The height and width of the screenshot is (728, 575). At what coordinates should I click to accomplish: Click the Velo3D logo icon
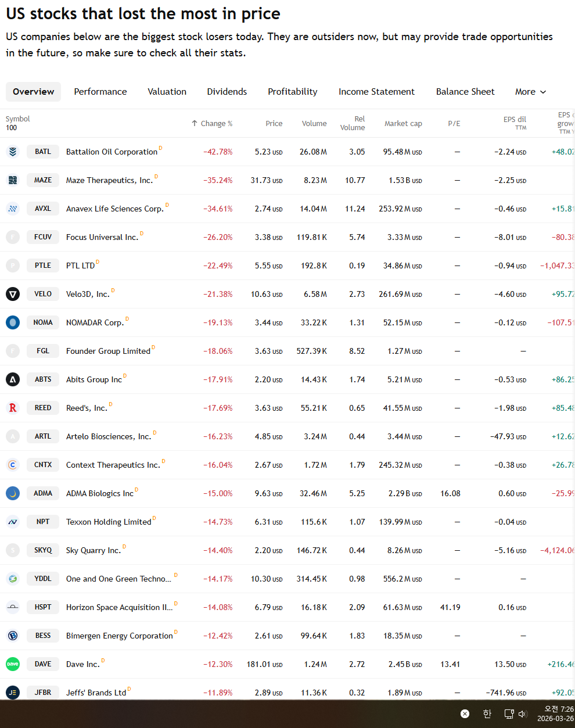click(13, 294)
